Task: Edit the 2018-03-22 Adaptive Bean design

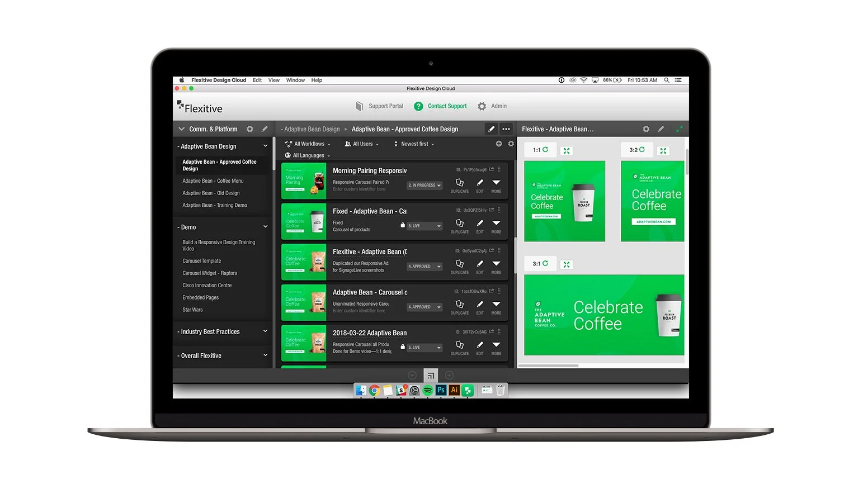Action: pyautogui.click(x=480, y=348)
